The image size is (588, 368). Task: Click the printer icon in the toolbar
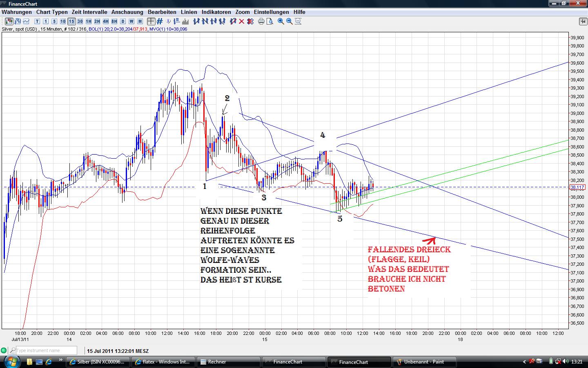point(261,21)
